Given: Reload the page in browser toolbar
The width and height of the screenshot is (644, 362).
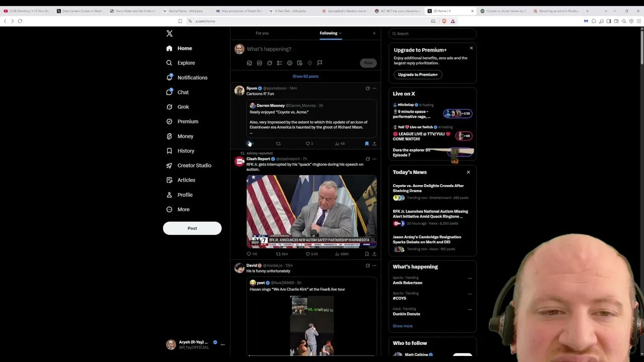Looking at the screenshot, I should [x=20, y=21].
